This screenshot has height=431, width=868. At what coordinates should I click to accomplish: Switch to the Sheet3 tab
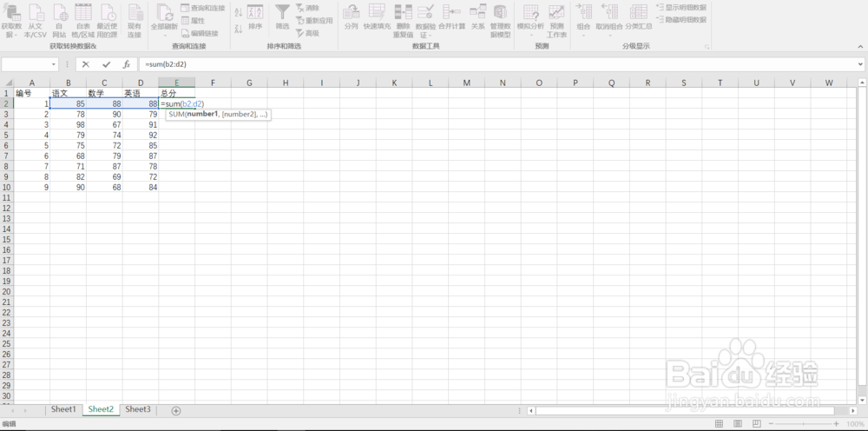pos(138,409)
